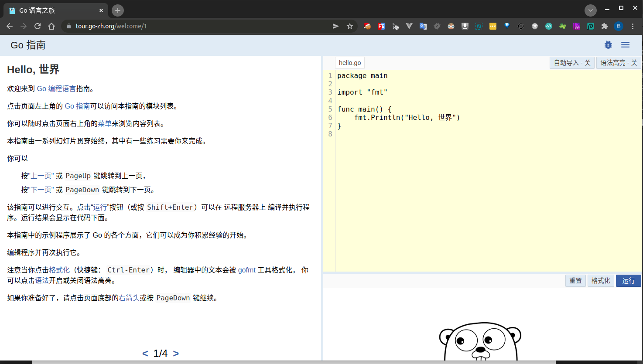Open a new browser tab
643x364 pixels.
click(117, 10)
